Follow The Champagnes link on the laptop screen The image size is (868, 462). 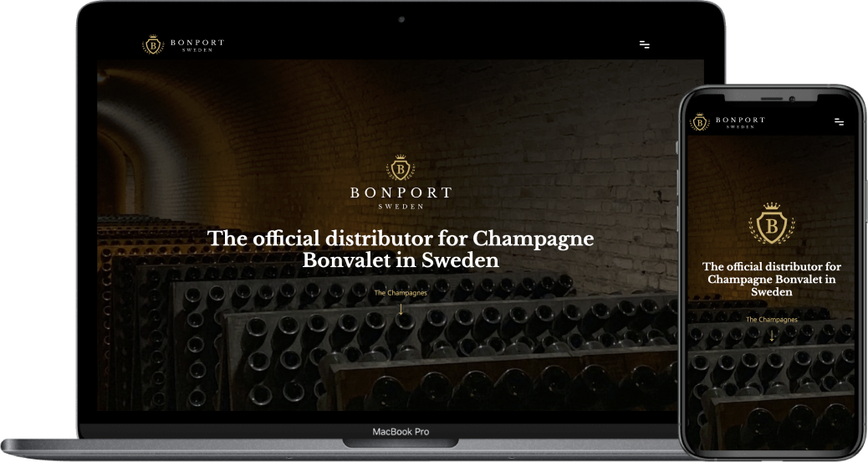(401, 292)
